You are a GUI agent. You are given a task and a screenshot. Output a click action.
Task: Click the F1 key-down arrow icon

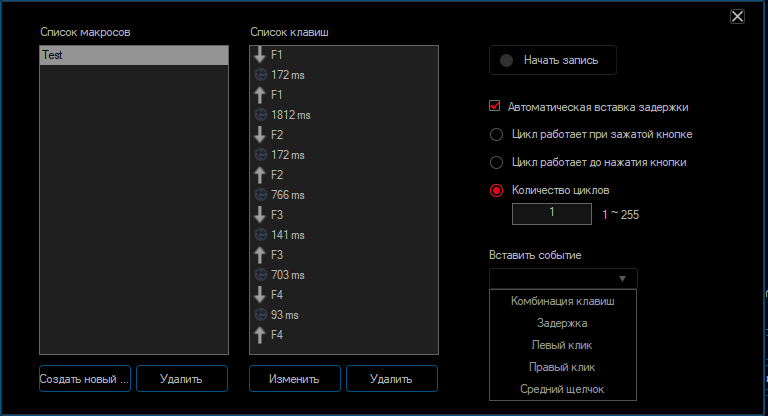point(260,55)
